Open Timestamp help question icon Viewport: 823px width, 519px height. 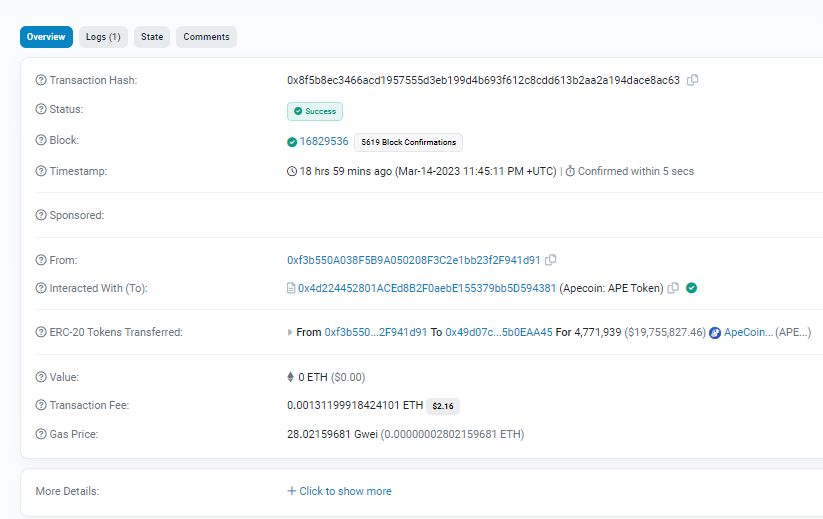[x=41, y=171]
